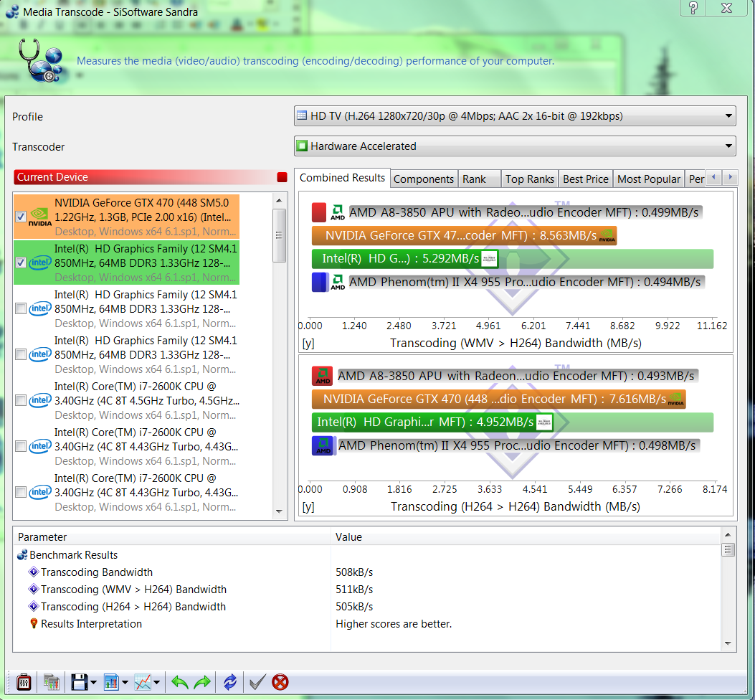The width and height of the screenshot is (755, 700).
Task: Click the Benchmark Results globes icon
Action: tap(22, 555)
